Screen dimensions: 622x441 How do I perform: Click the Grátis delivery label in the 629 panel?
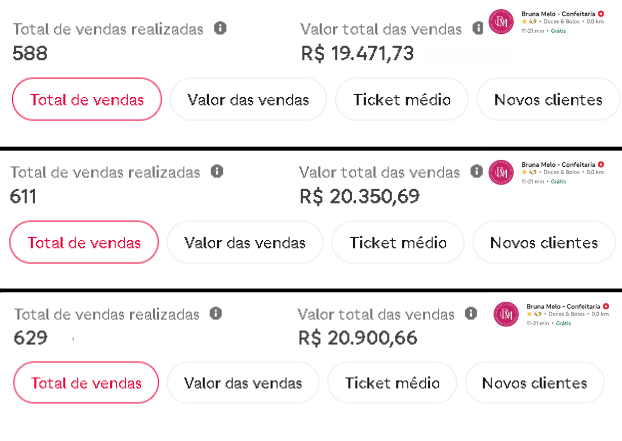point(563,323)
